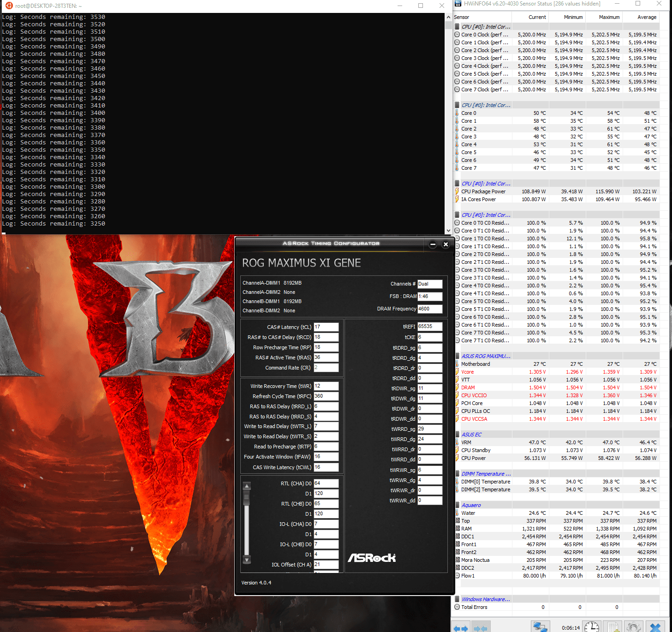Click the RTL (CHA) D0 field

(x=326, y=483)
